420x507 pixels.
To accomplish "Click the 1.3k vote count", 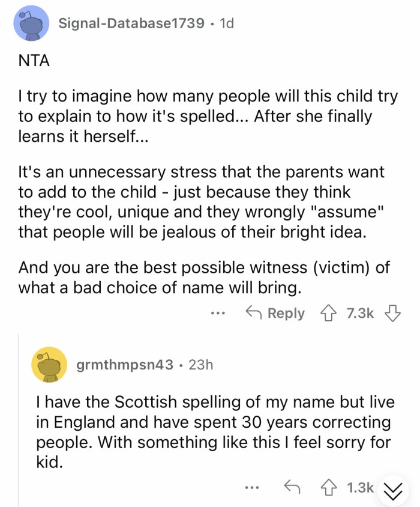I will pos(359,488).
